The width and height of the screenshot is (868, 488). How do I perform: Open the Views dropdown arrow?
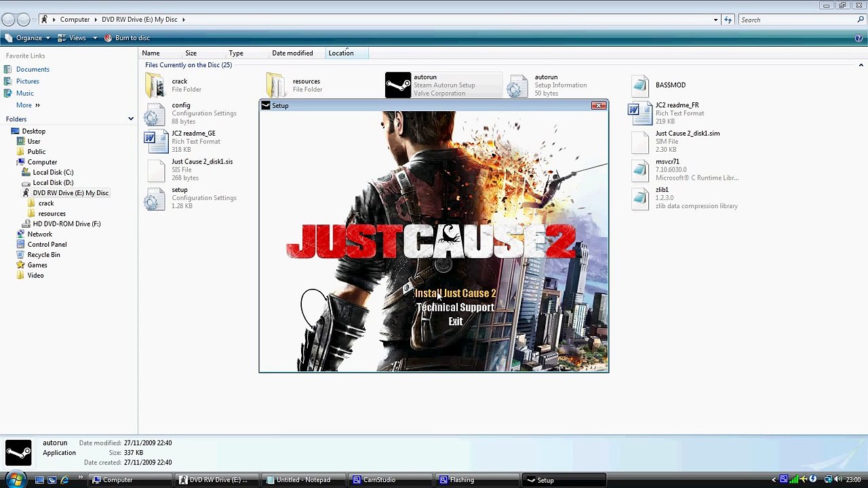[x=95, y=38]
